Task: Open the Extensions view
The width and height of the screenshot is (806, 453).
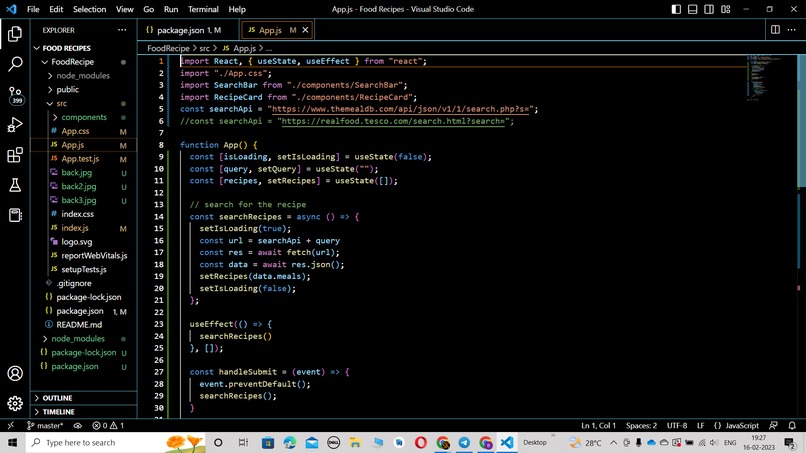Action: (15, 155)
